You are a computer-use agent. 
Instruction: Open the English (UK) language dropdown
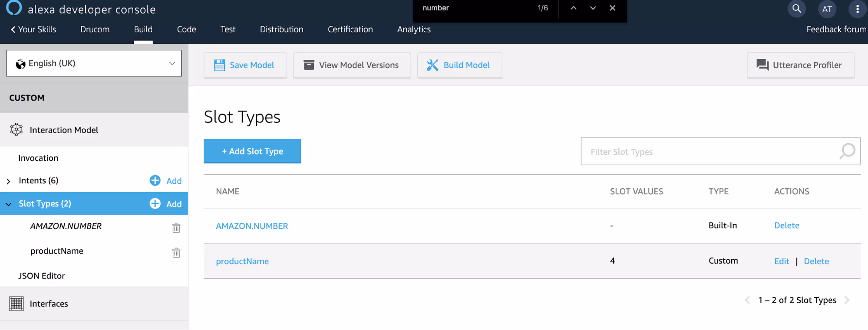[x=94, y=63]
